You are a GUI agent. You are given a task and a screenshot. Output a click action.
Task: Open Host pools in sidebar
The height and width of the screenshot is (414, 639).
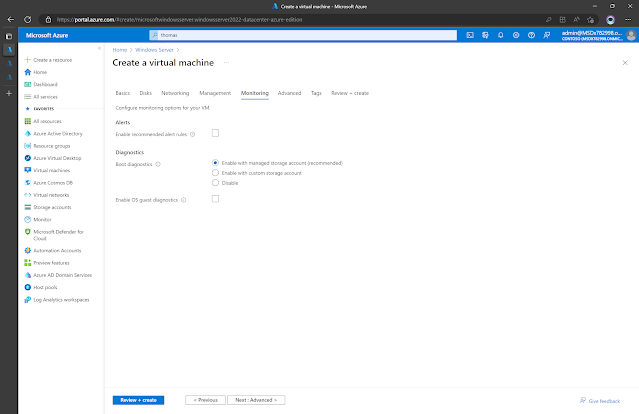point(41,287)
